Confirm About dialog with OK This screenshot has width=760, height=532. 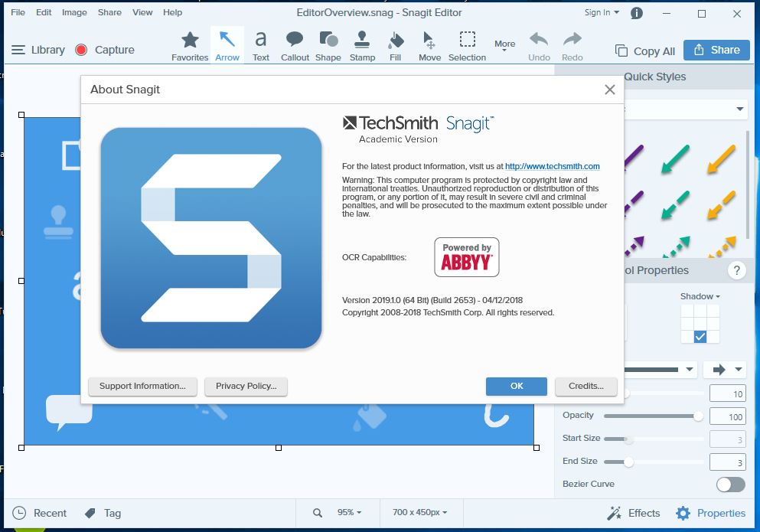(516, 386)
